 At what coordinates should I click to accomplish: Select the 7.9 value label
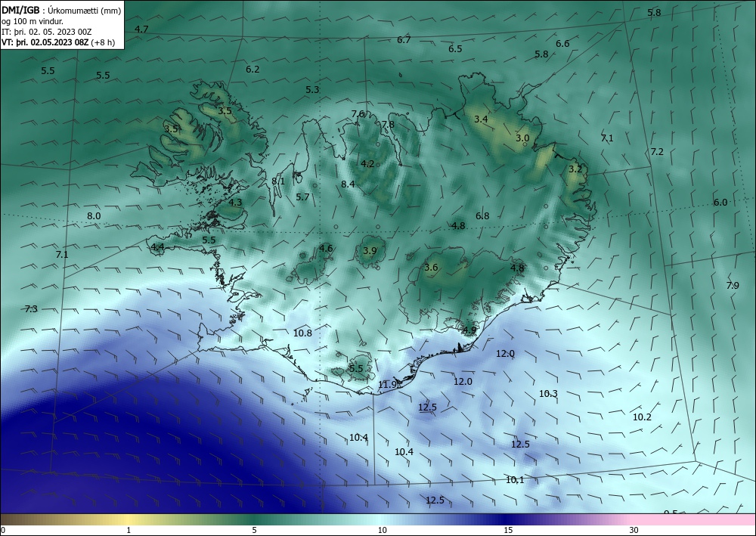tap(733, 285)
